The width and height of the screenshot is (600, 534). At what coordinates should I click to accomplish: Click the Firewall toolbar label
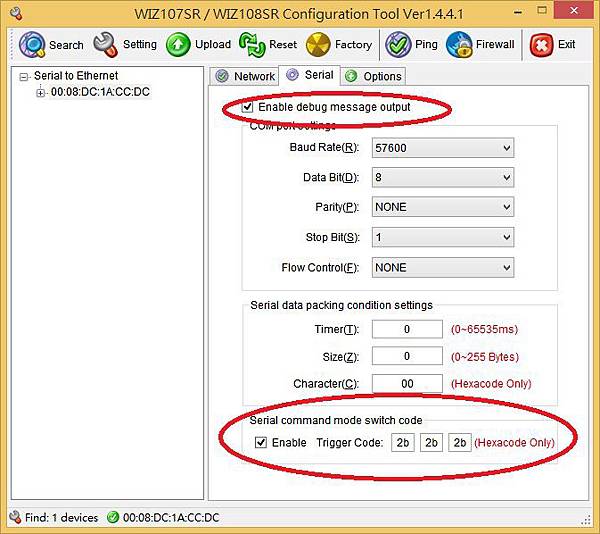pyautogui.click(x=495, y=44)
